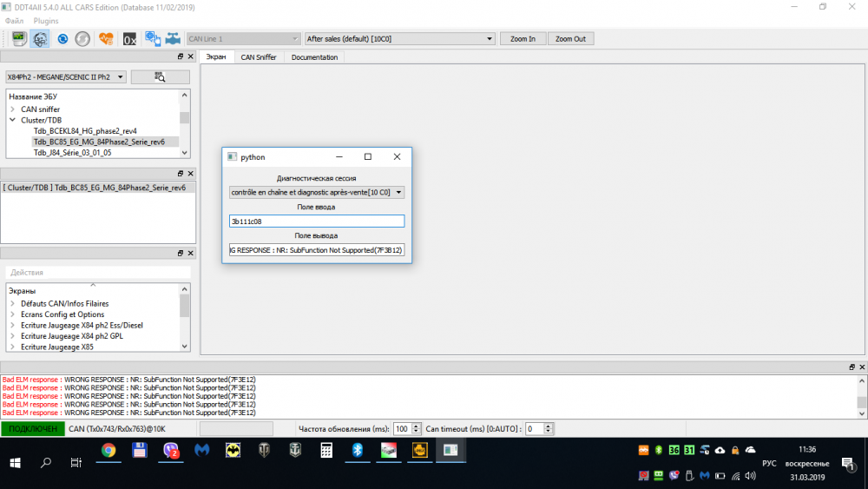Select the loaded Cluster/TDB ECU list row

[x=97, y=188]
